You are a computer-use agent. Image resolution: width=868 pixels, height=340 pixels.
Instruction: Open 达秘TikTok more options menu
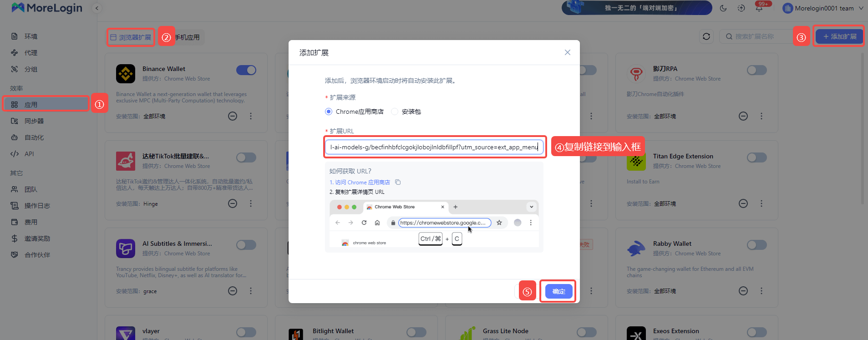pyautogui.click(x=251, y=203)
